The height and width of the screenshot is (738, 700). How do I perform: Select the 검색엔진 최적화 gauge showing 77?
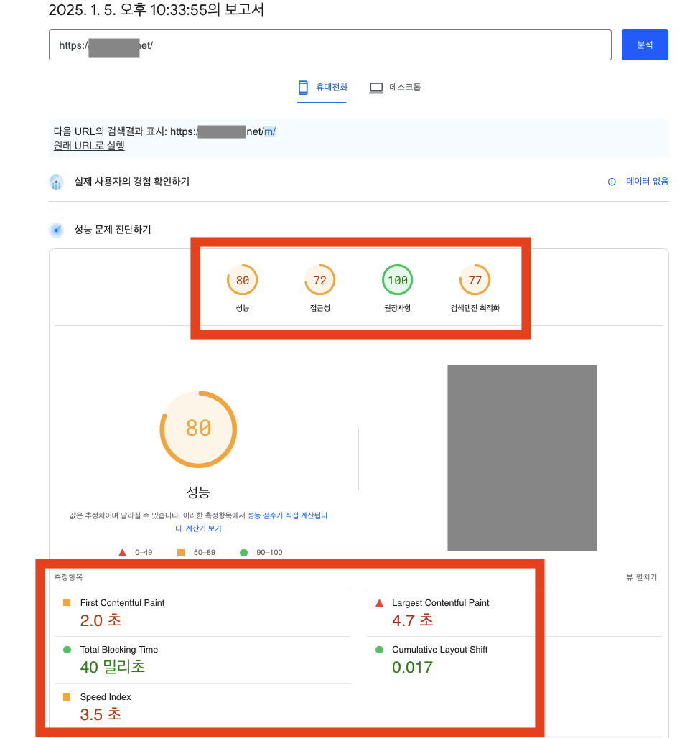tap(475, 280)
